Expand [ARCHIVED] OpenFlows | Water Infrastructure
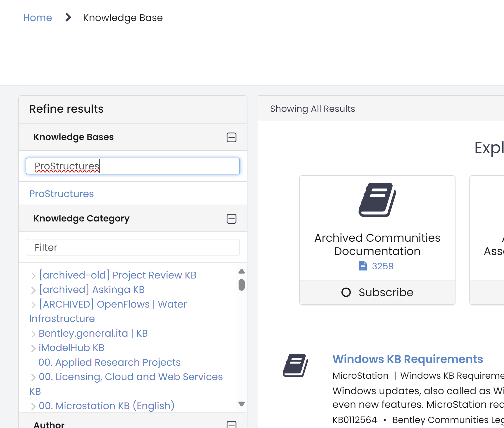Image resolution: width=504 pixels, height=428 pixels. pyautogui.click(x=33, y=305)
